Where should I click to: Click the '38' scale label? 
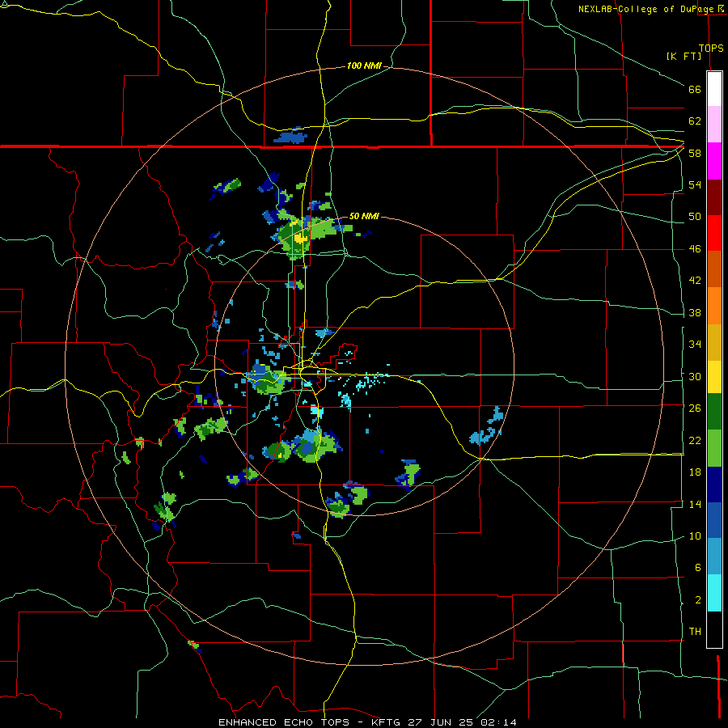695,312
